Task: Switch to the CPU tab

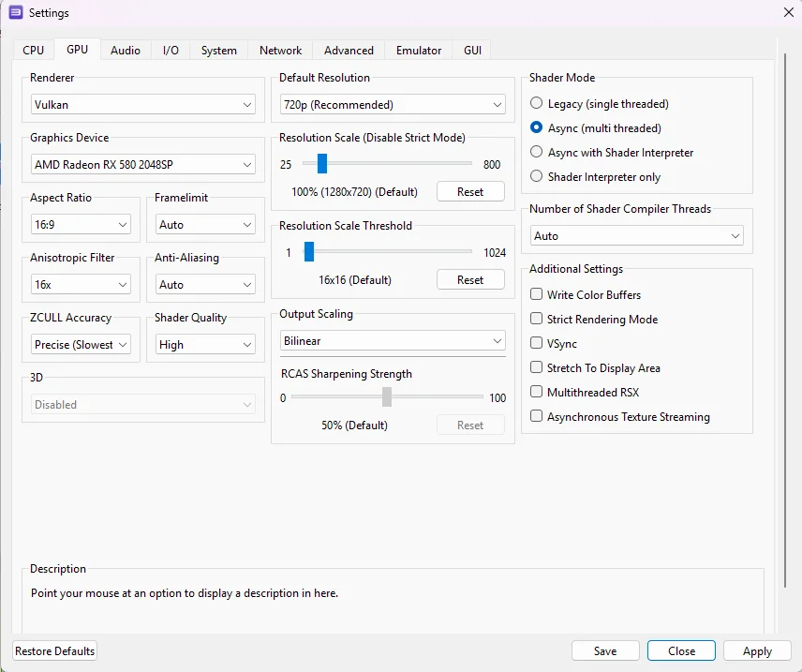Action: coord(33,51)
